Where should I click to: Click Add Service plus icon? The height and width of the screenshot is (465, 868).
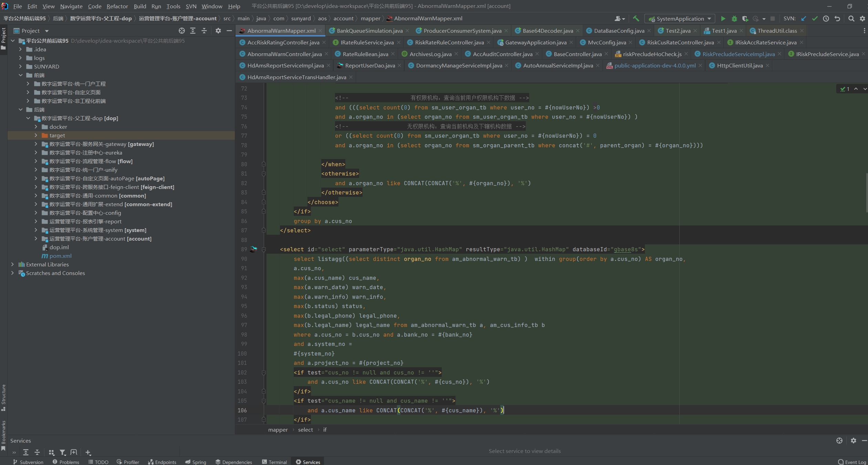click(x=88, y=452)
